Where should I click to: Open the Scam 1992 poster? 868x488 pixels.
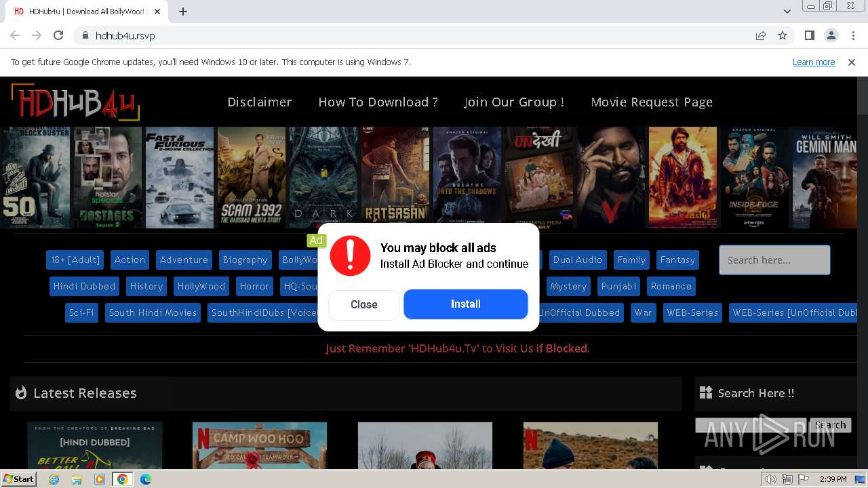tap(251, 178)
